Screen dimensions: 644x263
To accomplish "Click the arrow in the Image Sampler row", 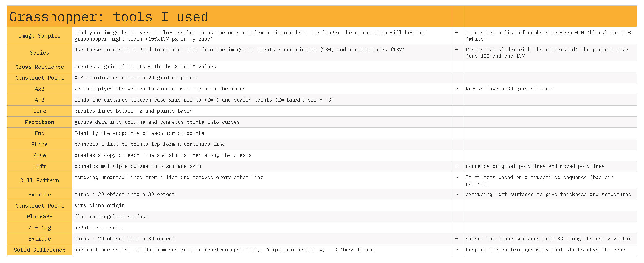I will click(x=456, y=33).
